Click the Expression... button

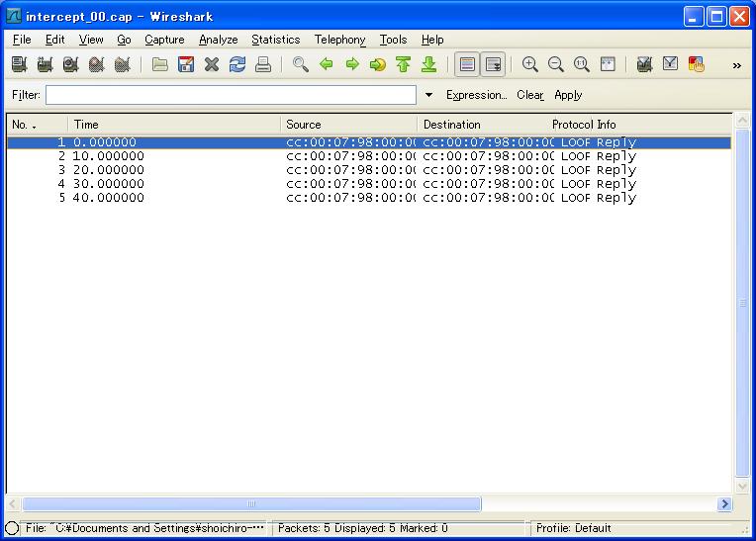pyautogui.click(x=476, y=95)
